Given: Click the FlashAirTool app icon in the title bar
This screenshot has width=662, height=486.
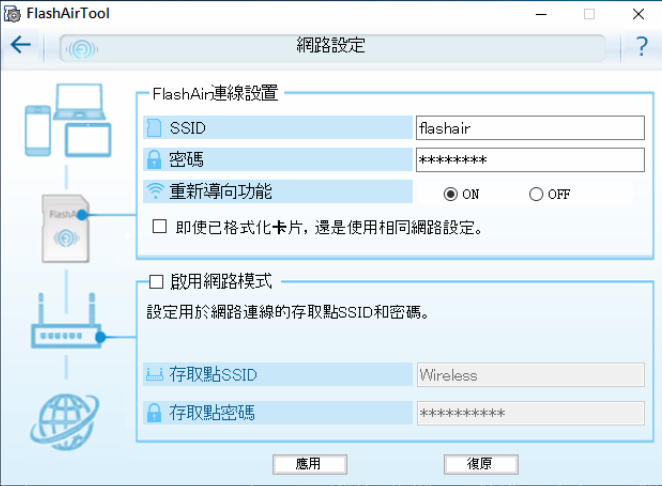Looking at the screenshot, I should point(12,14).
